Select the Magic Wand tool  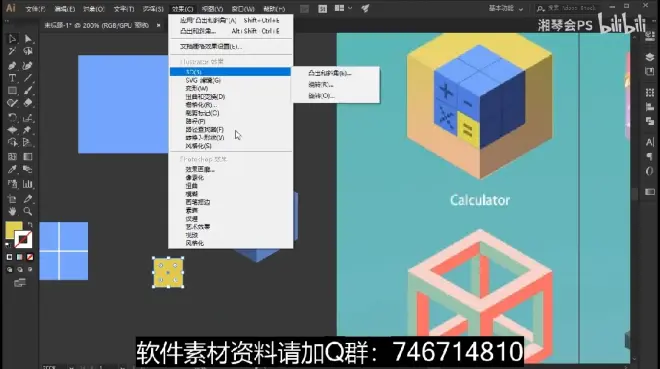pos(12,51)
